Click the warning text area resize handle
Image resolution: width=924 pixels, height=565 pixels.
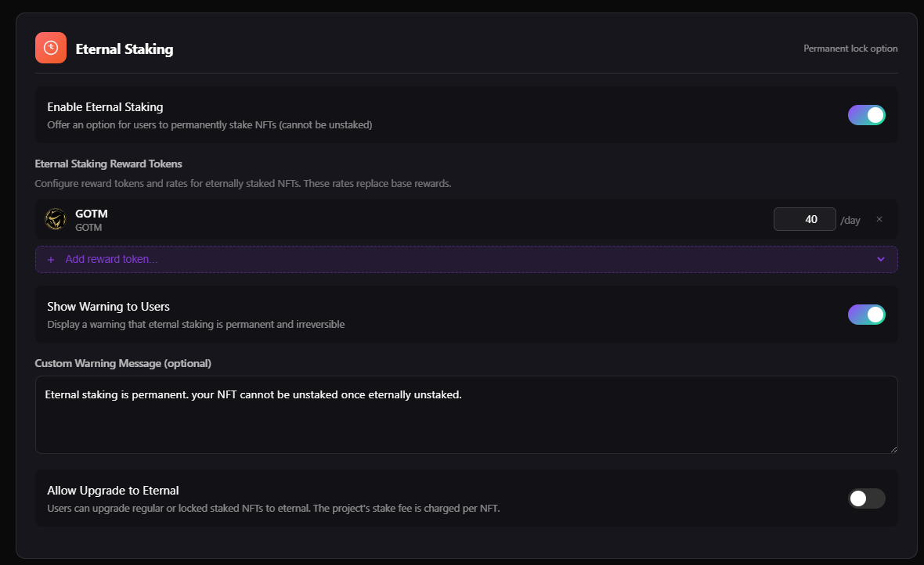(893, 448)
